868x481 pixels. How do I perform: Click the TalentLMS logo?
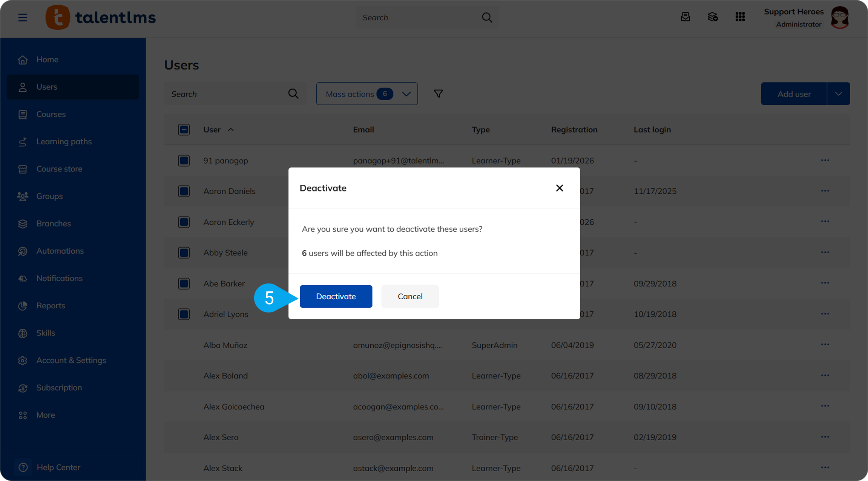(x=100, y=17)
